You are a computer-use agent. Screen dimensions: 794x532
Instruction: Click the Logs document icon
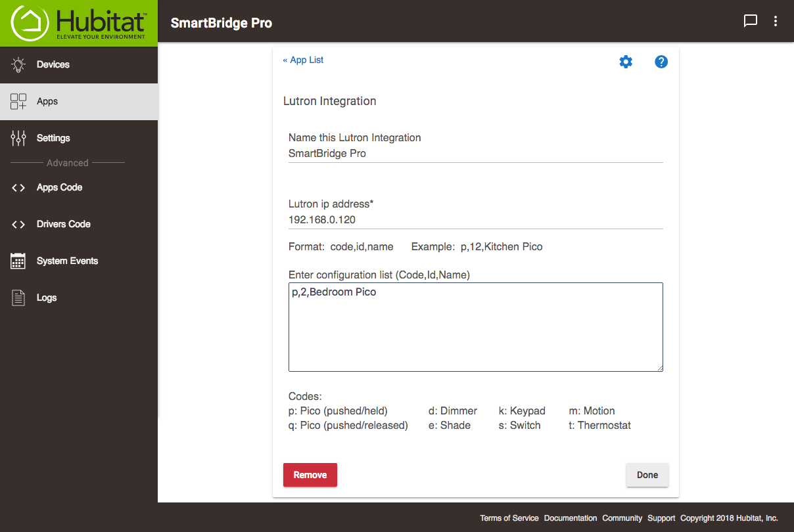pos(18,298)
